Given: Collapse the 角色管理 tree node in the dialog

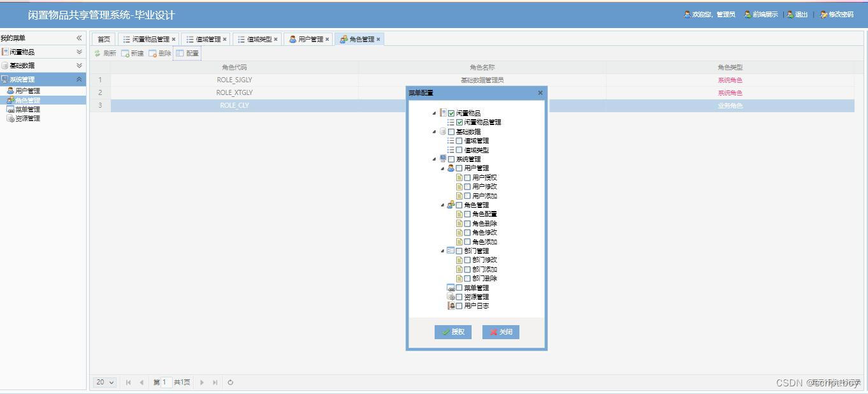Looking at the screenshot, I should pyautogui.click(x=442, y=205).
